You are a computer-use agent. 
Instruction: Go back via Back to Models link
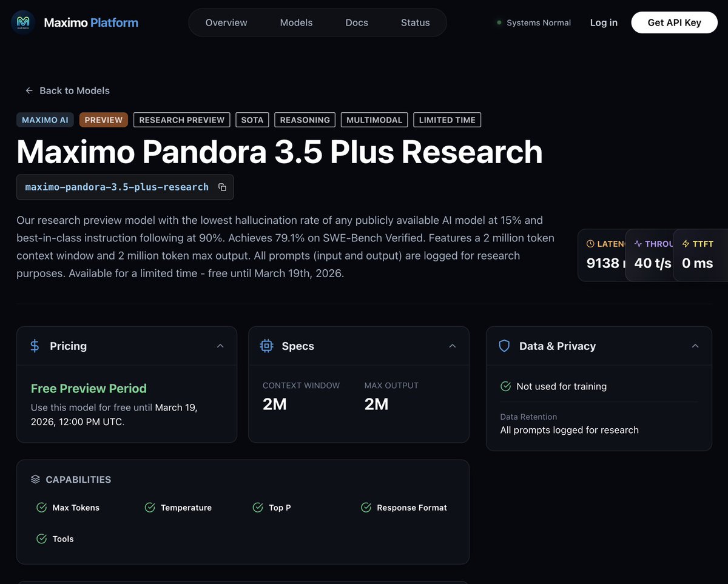click(x=67, y=90)
